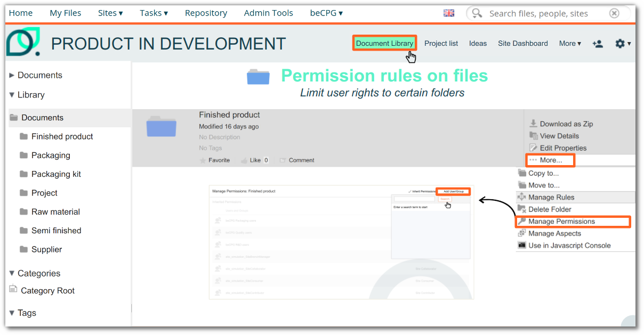The height and width of the screenshot is (335, 644).
Task: Open Supplier folder in tree
Action: point(46,249)
